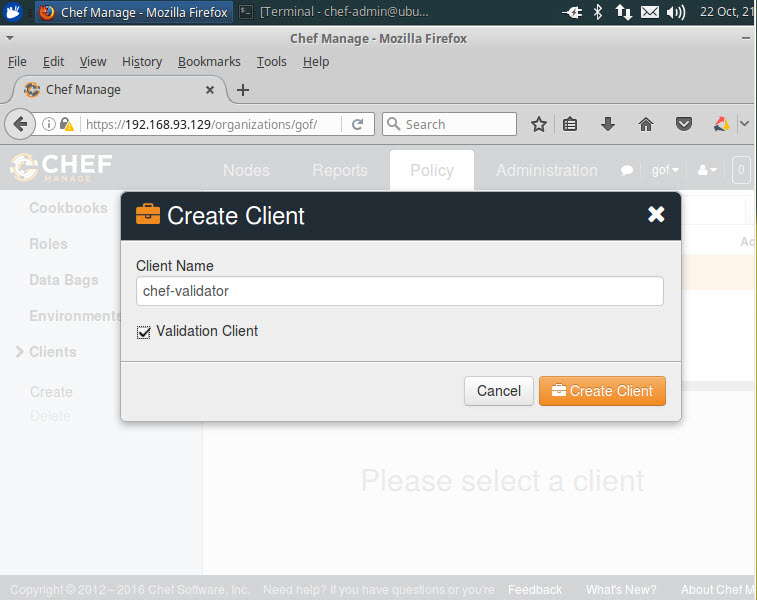Click the insecure connection lock warning icon
Screen dimensions: 757x600
point(67,125)
